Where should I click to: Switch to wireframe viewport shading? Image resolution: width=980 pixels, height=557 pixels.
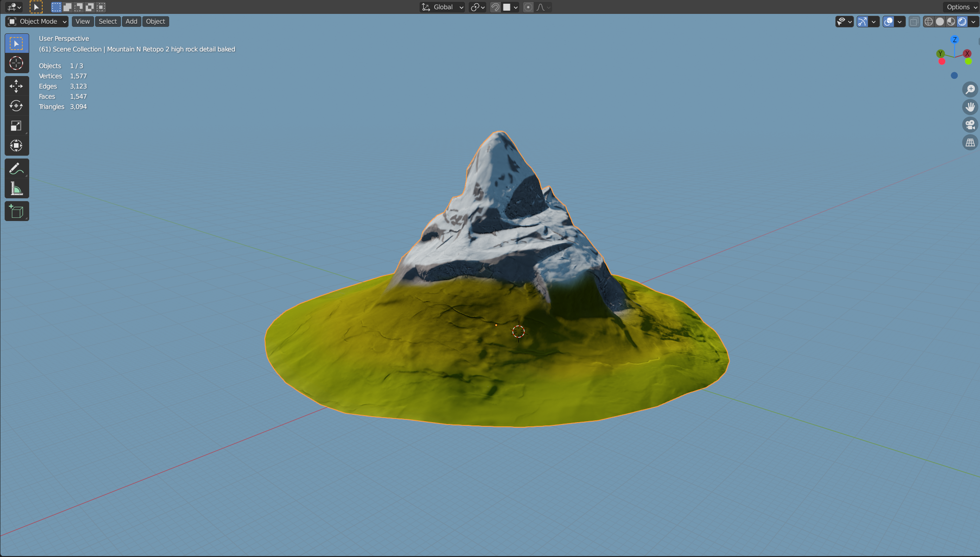tap(929, 21)
